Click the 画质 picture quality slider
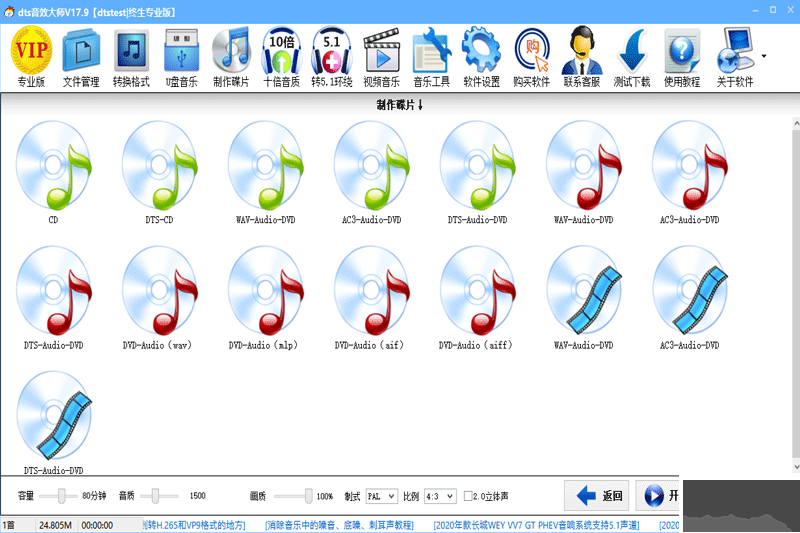The width and height of the screenshot is (800, 533). 293,496
